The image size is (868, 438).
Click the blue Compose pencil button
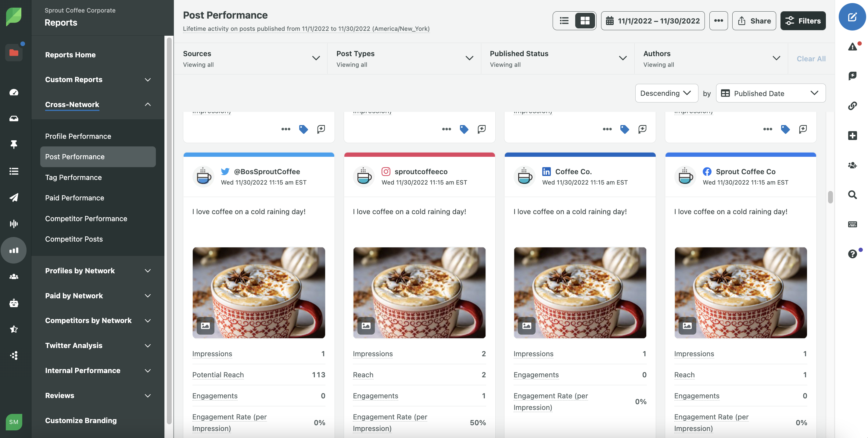pos(852,17)
